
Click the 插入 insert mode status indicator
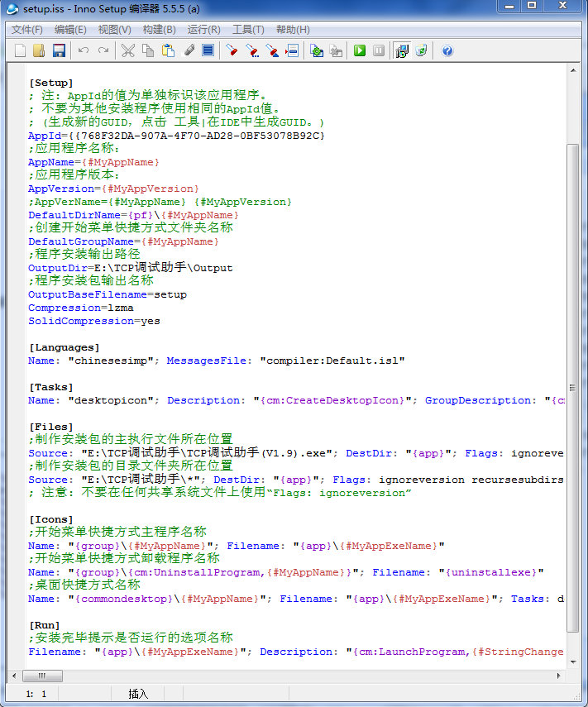pos(138,694)
